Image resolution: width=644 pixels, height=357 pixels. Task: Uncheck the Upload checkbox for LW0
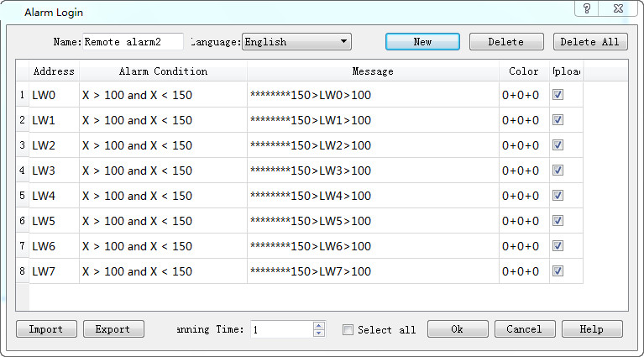[558, 95]
